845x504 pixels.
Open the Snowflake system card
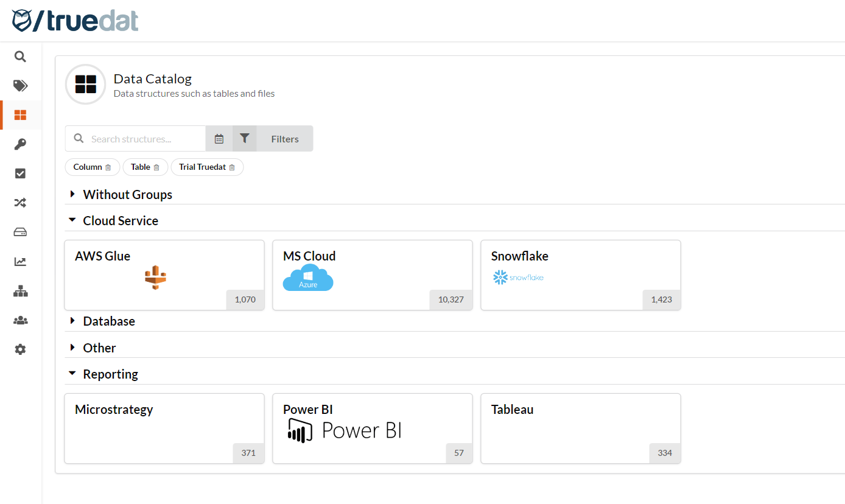tap(580, 275)
